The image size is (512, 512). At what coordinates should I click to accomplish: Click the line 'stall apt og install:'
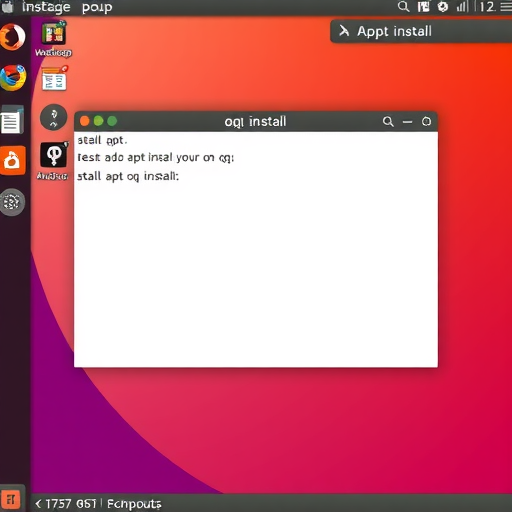click(x=128, y=176)
